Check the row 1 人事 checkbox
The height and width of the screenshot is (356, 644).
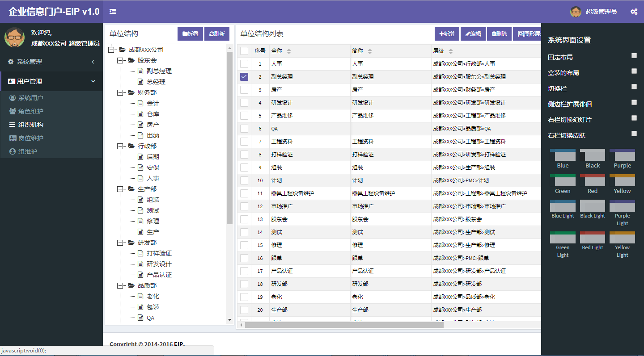tap(244, 64)
